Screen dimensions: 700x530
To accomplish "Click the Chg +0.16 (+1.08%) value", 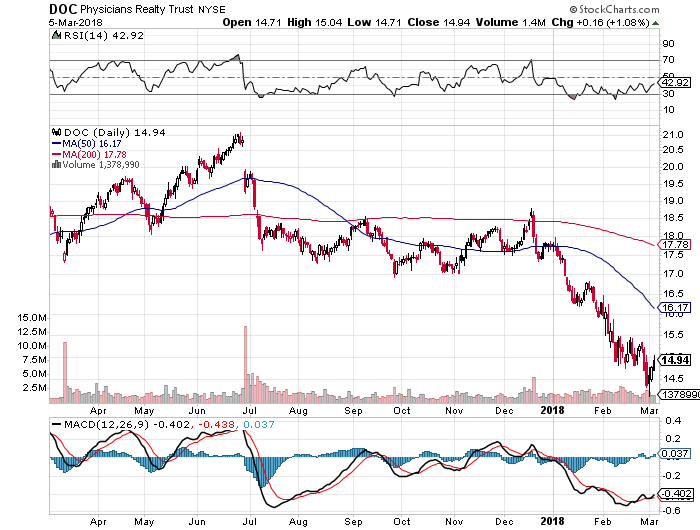I will [600, 22].
